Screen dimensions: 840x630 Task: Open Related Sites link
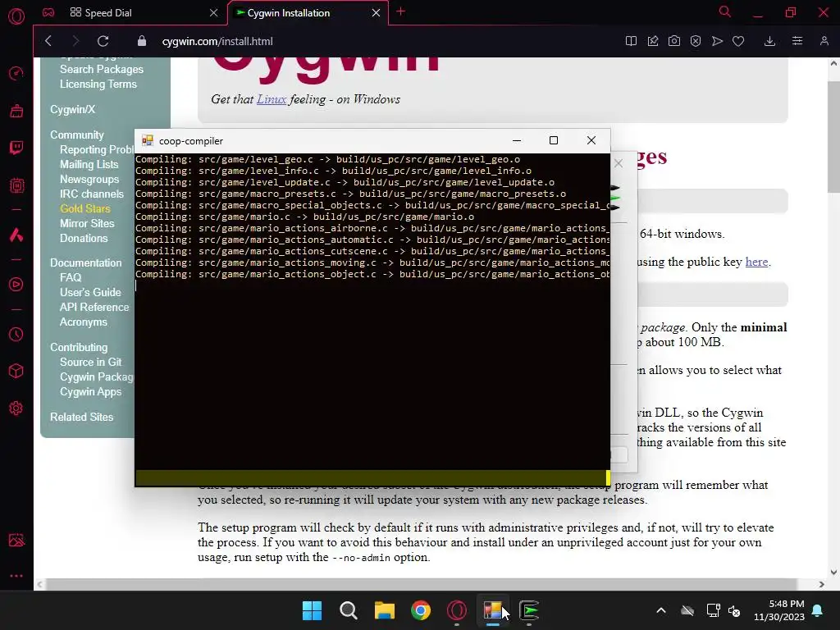[x=82, y=417]
